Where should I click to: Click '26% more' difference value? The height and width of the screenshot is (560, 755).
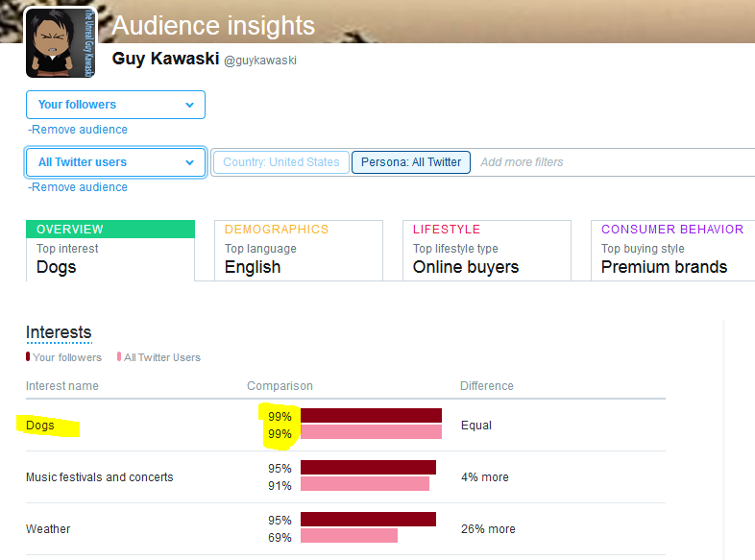pyautogui.click(x=488, y=528)
